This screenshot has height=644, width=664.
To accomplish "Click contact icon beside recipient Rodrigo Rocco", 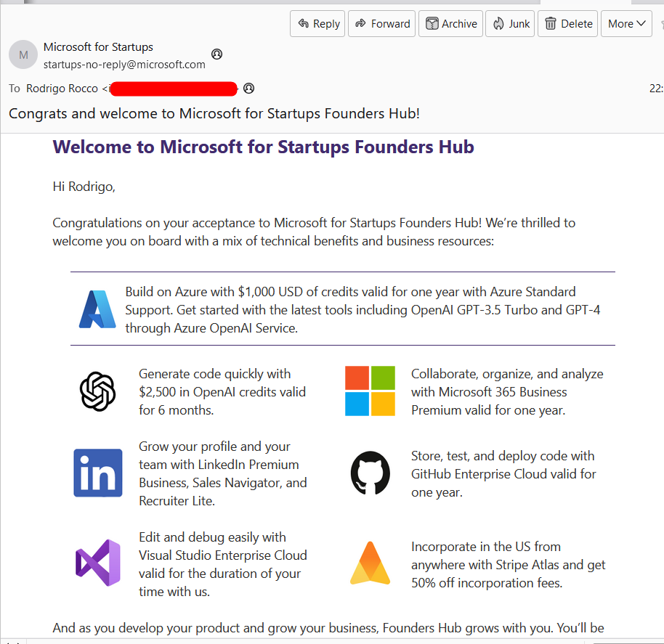I will (249, 89).
